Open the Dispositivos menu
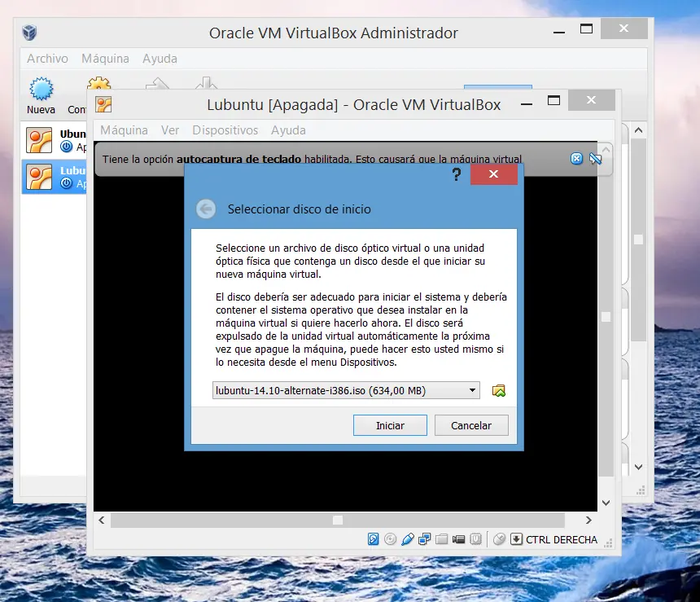700x602 pixels. [225, 130]
